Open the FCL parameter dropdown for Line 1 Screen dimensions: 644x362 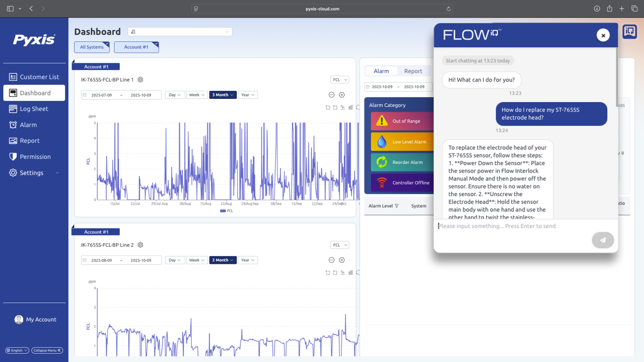pyautogui.click(x=340, y=79)
